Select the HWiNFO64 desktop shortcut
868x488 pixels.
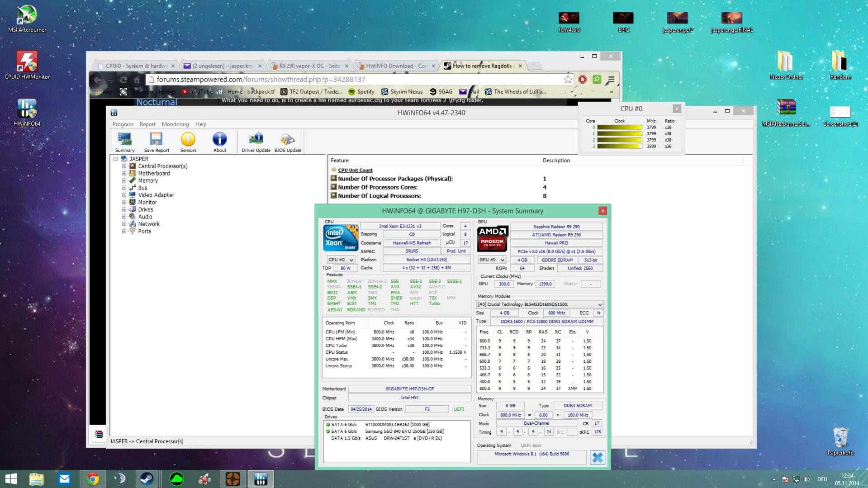coord(27,113)
